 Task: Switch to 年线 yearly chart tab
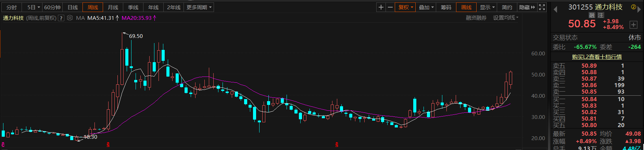click(153, 7)
